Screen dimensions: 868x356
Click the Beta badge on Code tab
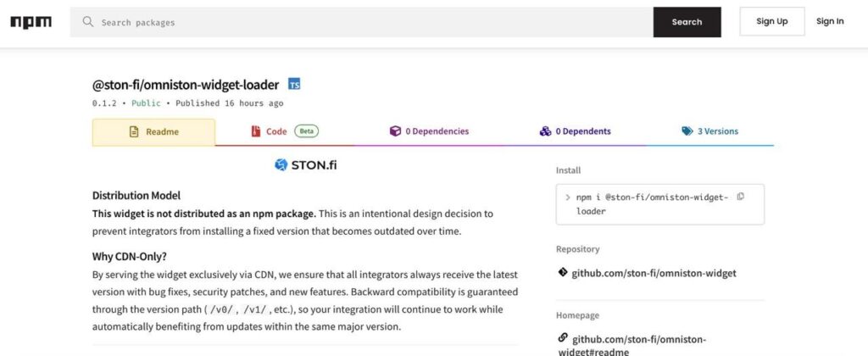pyautogui.click(x=307, y=131)
